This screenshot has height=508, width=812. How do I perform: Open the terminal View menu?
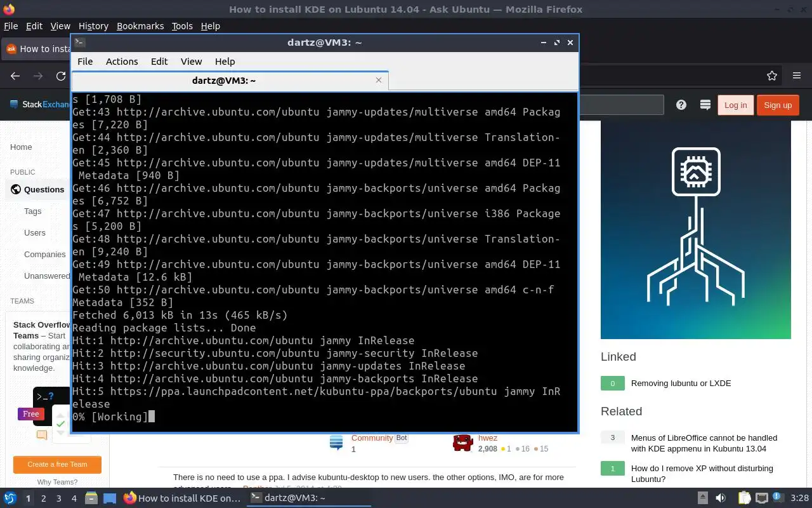191,62
